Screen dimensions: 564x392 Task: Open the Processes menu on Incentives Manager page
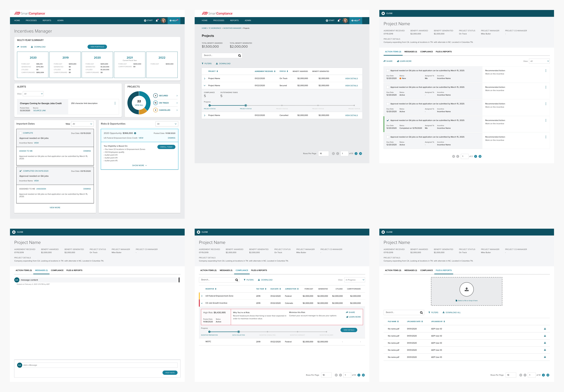31,21
